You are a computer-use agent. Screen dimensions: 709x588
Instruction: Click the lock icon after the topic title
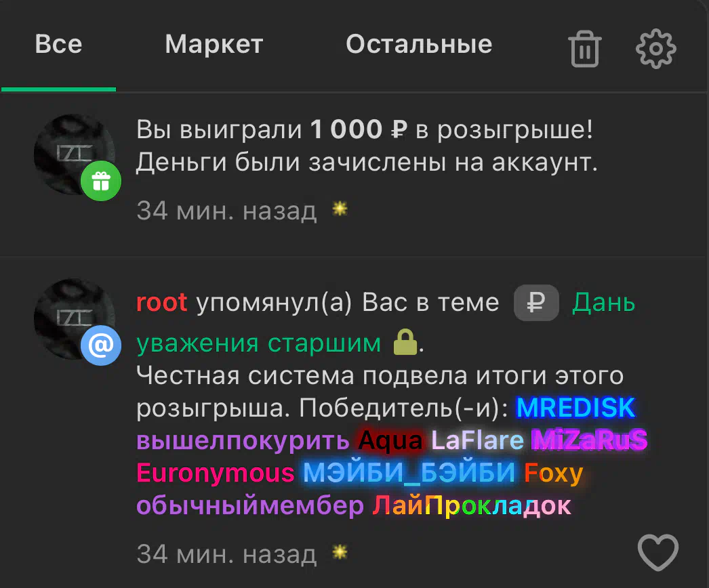pyautogui.click(x=405, y=342)
